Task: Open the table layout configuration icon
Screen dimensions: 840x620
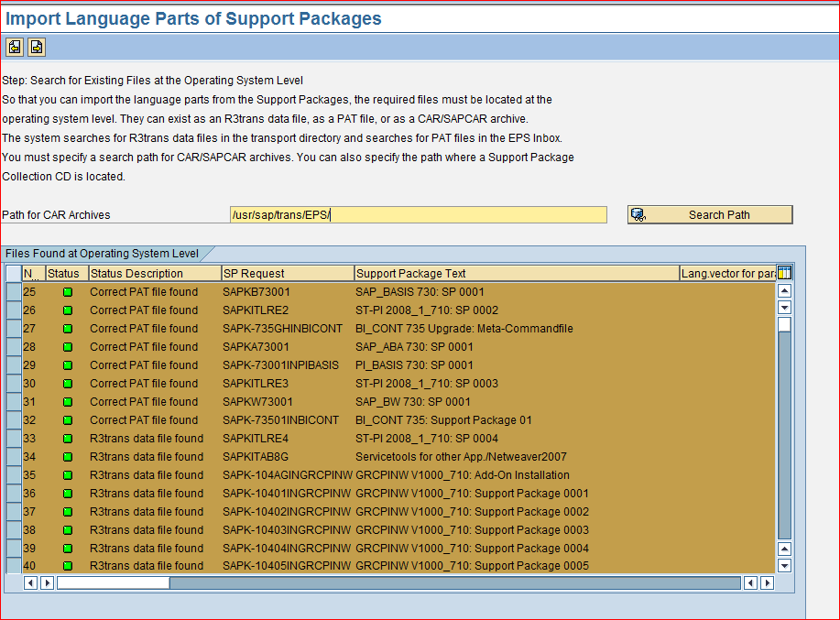Action: tap(783, 273)
